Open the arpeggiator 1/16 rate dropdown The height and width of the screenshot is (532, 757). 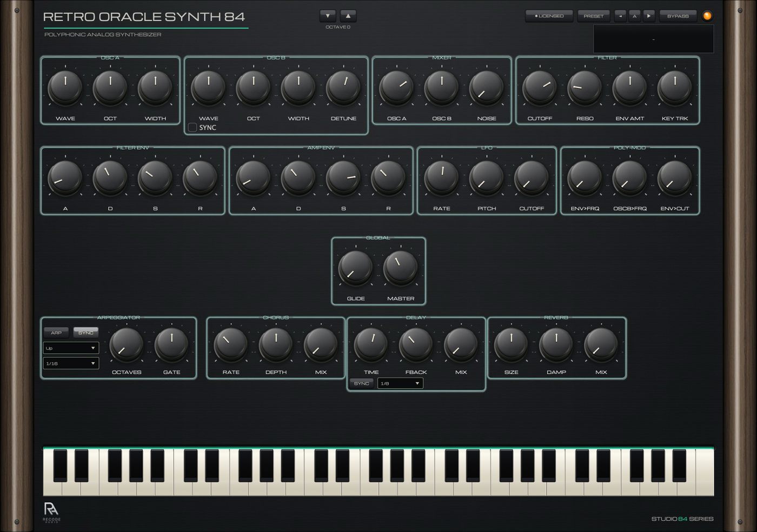click(x=71, y=363)
